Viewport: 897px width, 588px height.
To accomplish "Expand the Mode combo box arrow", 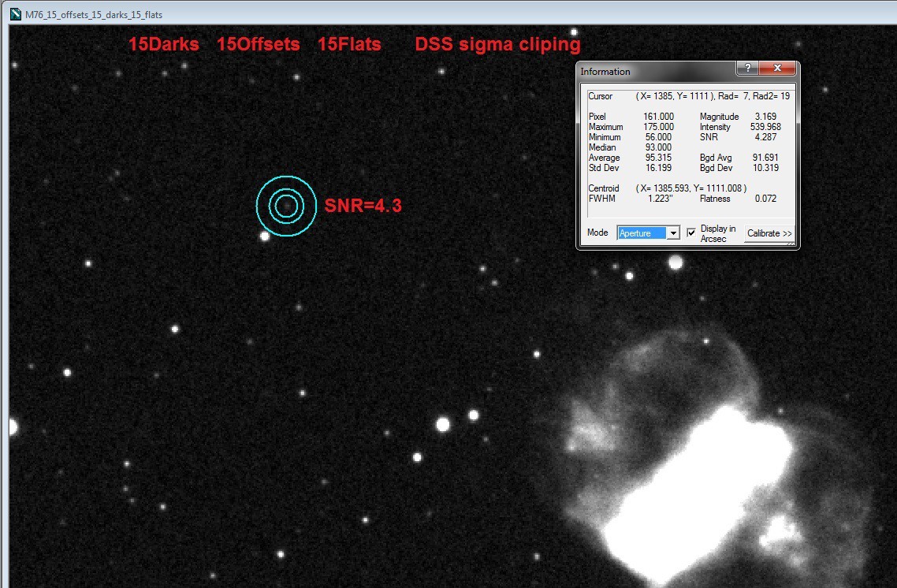I will (674, 233).
